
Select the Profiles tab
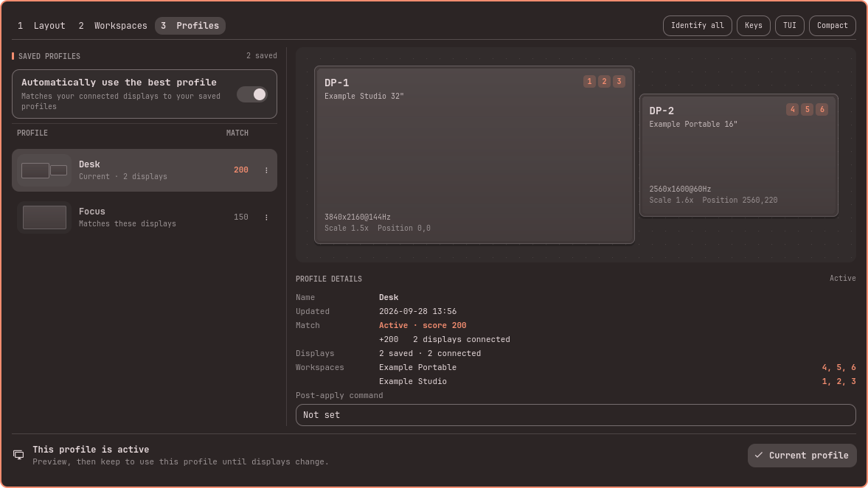click(x=190, y=26)
